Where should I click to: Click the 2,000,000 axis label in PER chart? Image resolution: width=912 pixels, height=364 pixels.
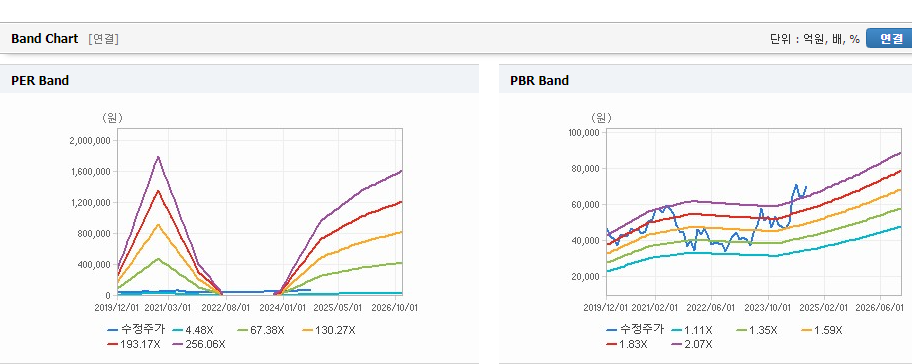click(91, 141)
